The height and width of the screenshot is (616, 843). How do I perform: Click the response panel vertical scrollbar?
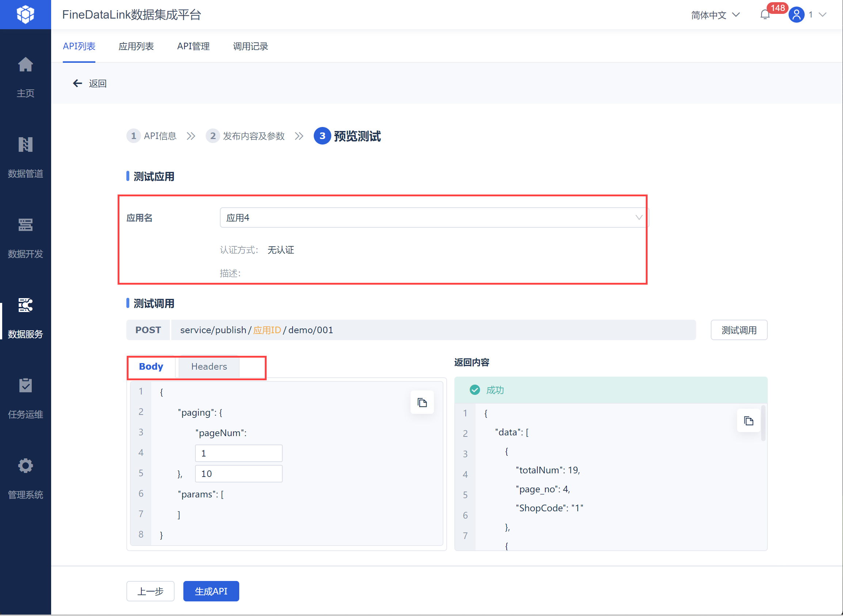click(x=763, y=424)
